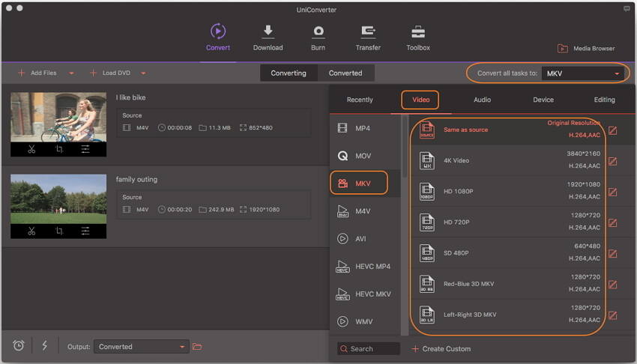Click the I like bike title text
The height and width of the screenshot is (364, 637).
pyautogui.click(x=131, y=97)
